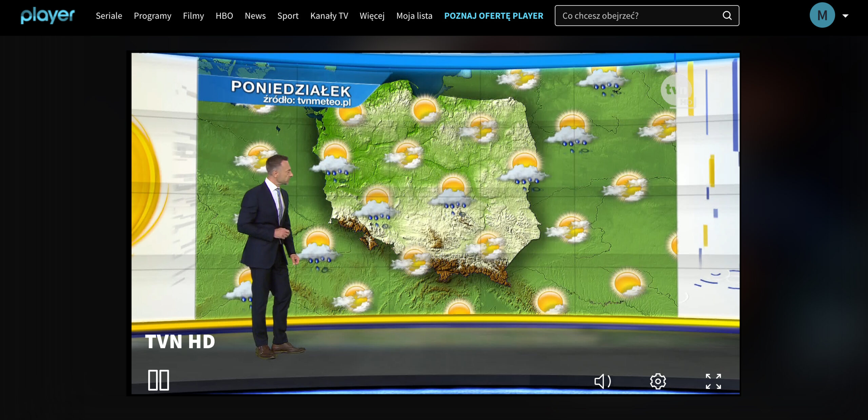Pause the TVN HD live stream
Image resolution: width=868 pixels, height=420 pixels.
tap(158, 380)
